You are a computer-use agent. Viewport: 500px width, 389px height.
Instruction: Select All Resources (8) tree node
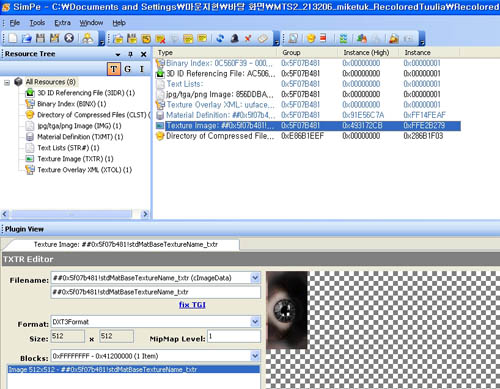51,82
